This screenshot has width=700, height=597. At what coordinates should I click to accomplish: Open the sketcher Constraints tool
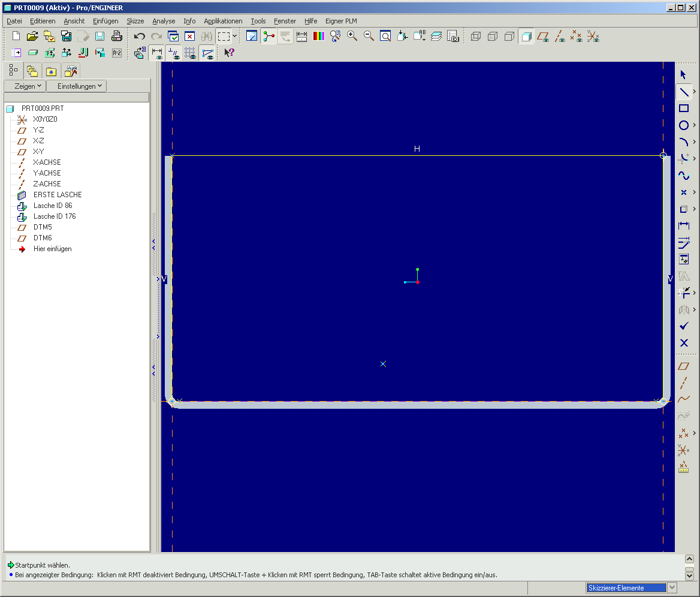683,260
